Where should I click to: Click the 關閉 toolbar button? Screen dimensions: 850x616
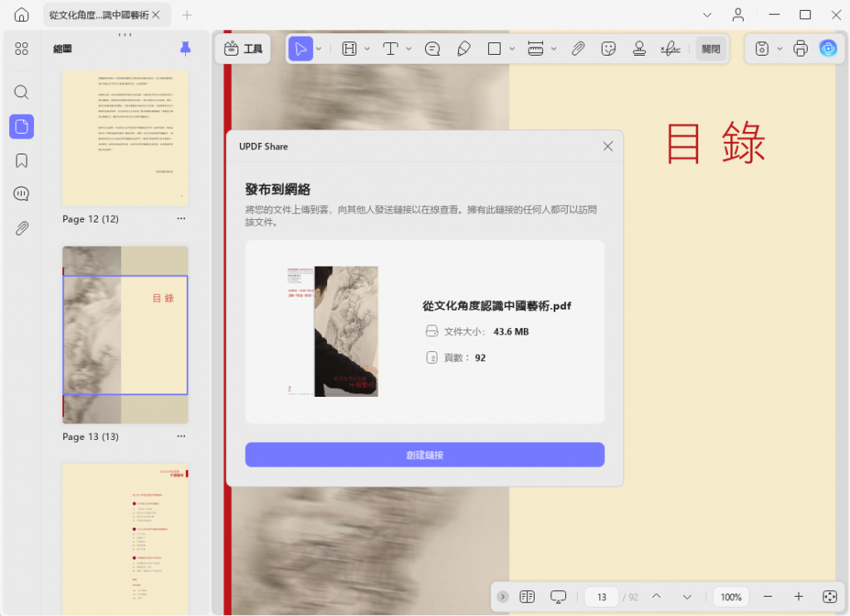711,48
